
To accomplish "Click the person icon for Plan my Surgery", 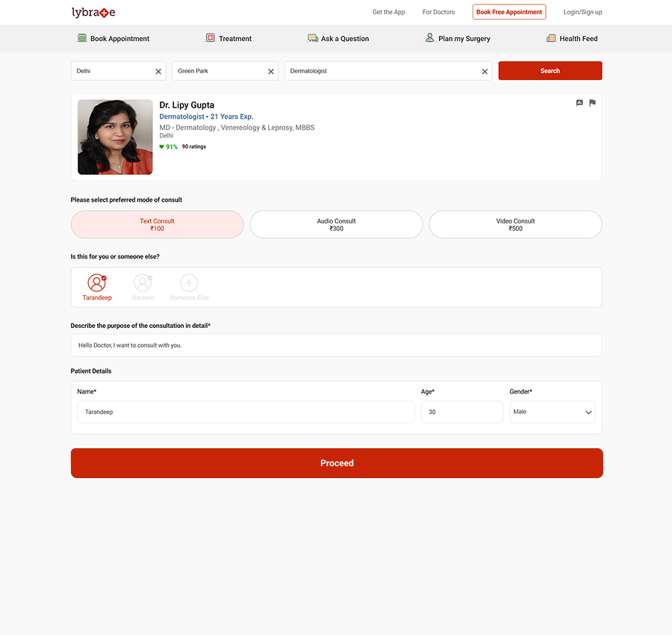I will (429, 37).
